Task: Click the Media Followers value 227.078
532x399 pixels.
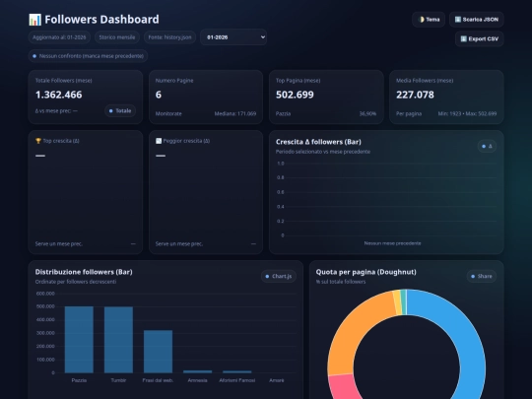Action: point(415,95)
